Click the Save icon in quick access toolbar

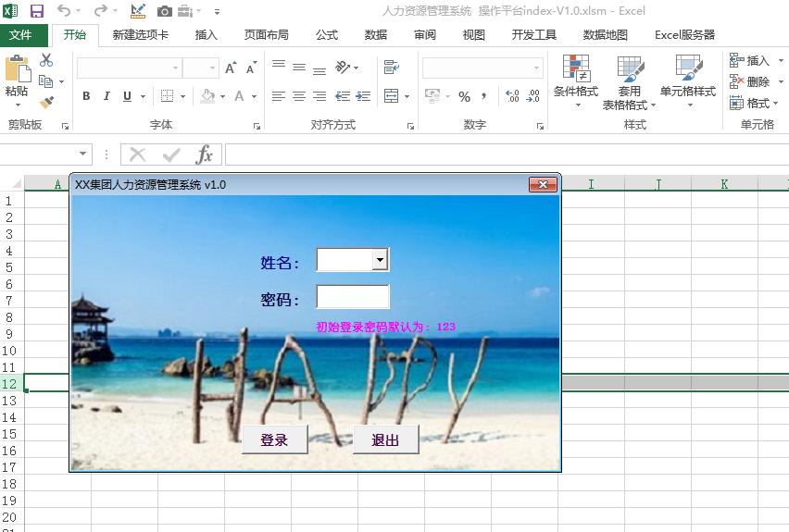(x=37, y=10)
